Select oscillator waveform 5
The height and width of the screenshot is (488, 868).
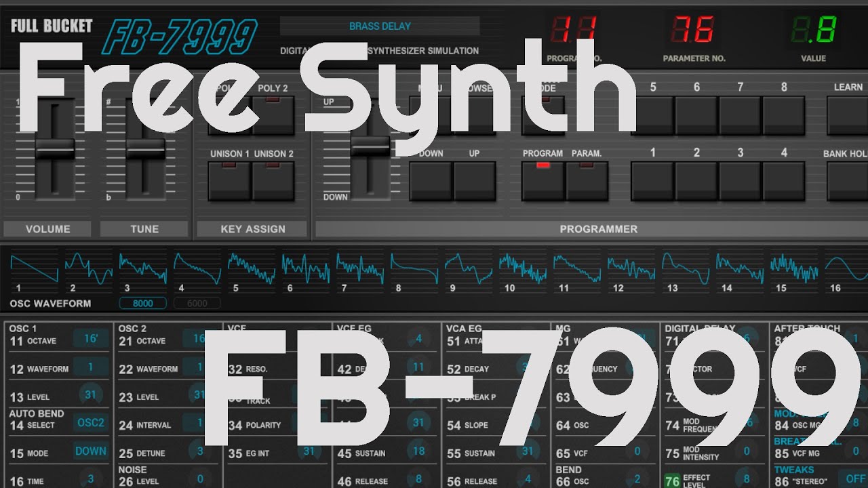(251, 270)
